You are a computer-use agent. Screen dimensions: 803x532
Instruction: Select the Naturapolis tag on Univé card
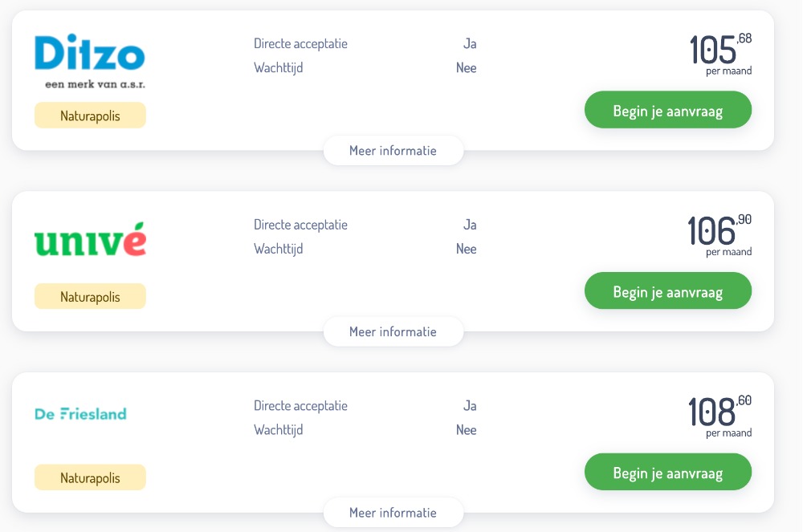coord(90,297)
